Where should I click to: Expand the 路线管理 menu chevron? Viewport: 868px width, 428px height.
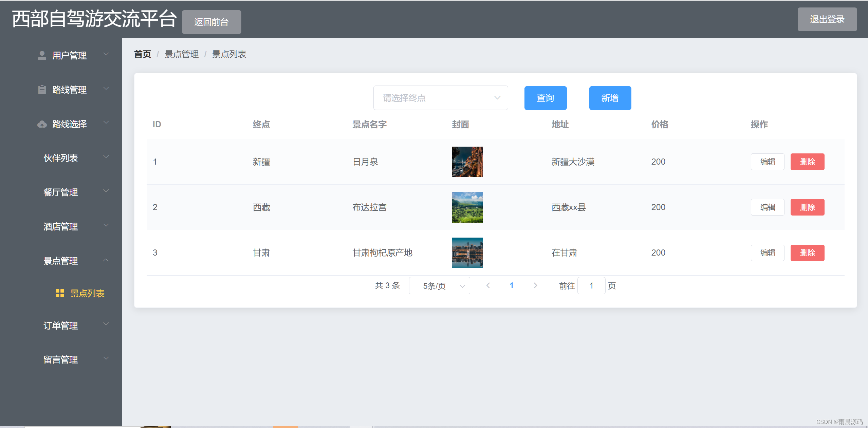[x=106, y=89]
